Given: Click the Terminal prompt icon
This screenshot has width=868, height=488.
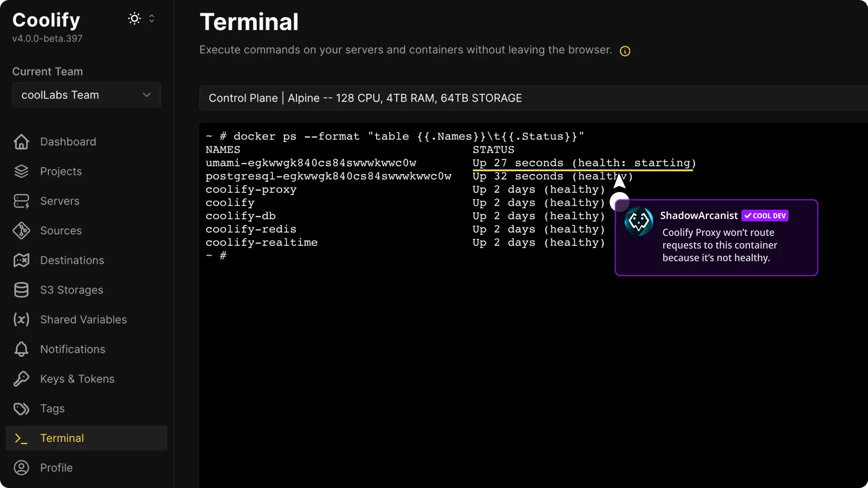Looking at the screenshot, I should [21, 438].
